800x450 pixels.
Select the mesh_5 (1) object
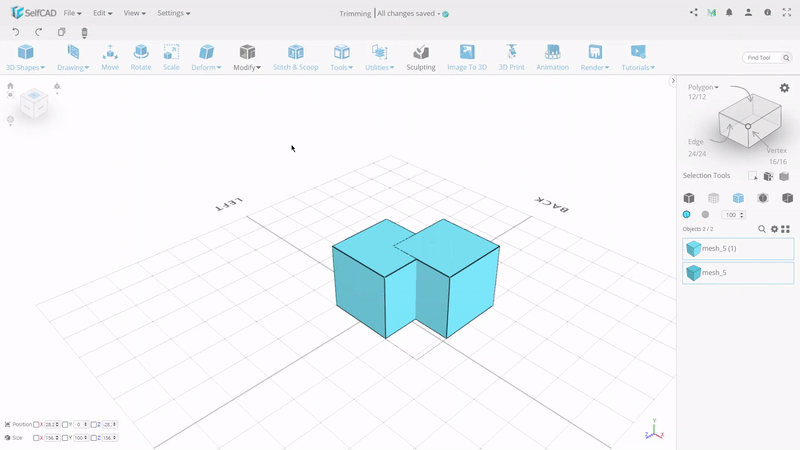(738, 248)
